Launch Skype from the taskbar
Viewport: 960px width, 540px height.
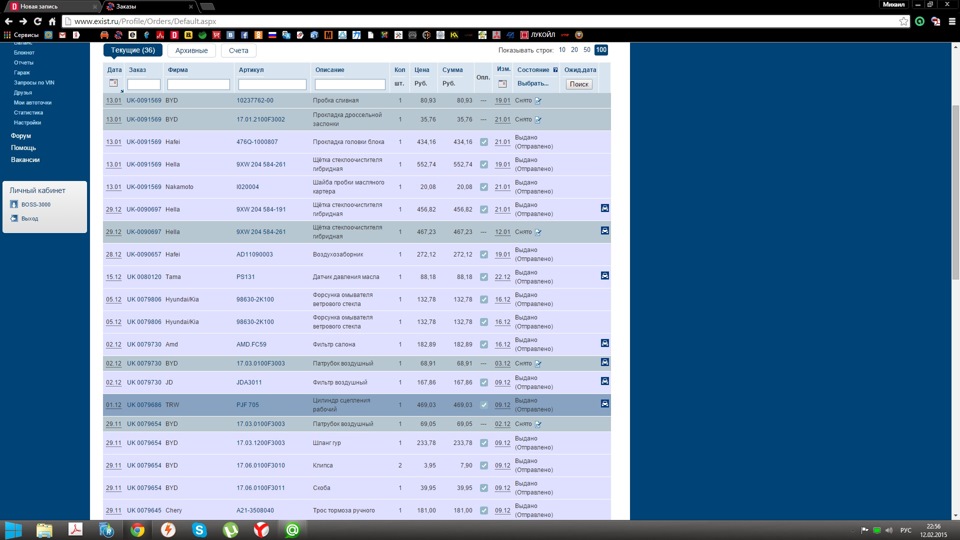click(x=199, y=530)
